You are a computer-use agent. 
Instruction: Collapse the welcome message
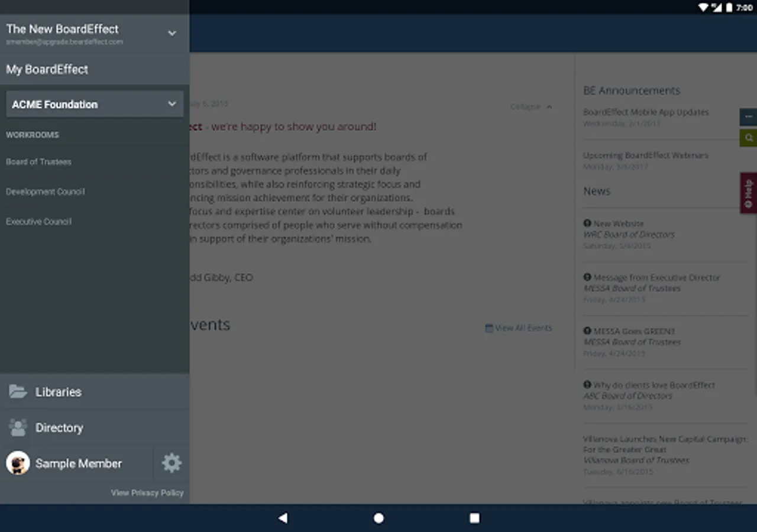(x=531, y=106)
